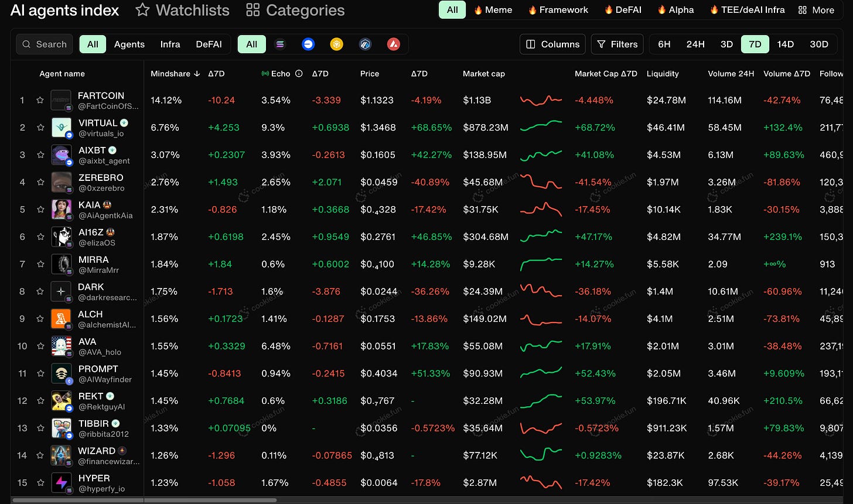The image size is (853, 504).
Task: Filter by Base chain icon
Action: pyautogui.click(x=308, y=44)
